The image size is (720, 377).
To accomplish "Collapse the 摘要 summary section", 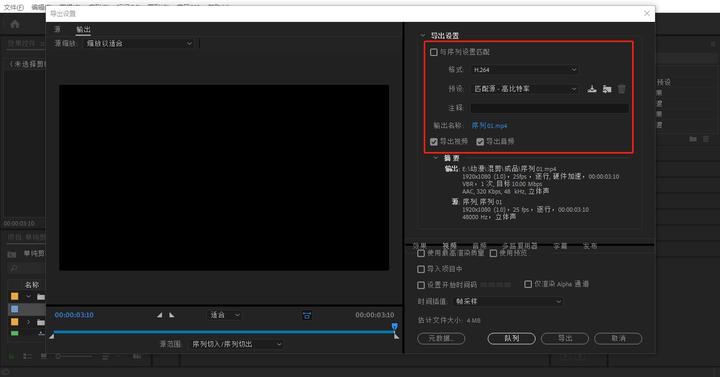I will [436, 158].
